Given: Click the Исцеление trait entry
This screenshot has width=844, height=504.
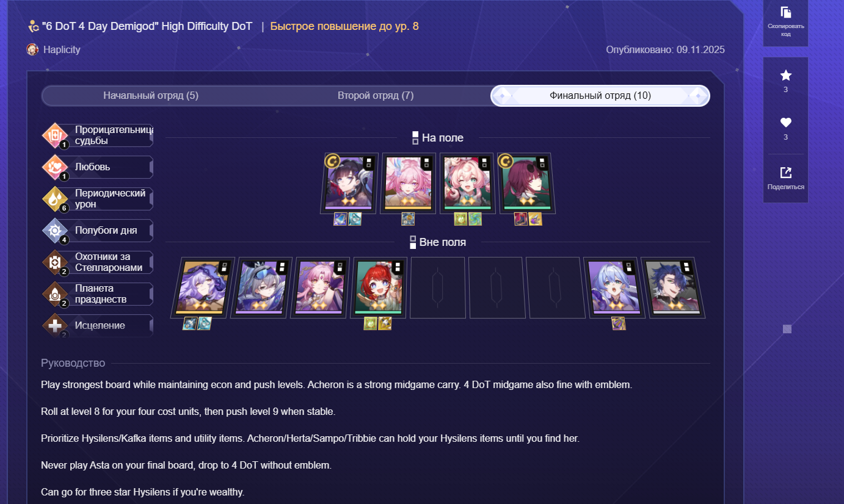Looking at the screenshot, I should pos(97,325).
